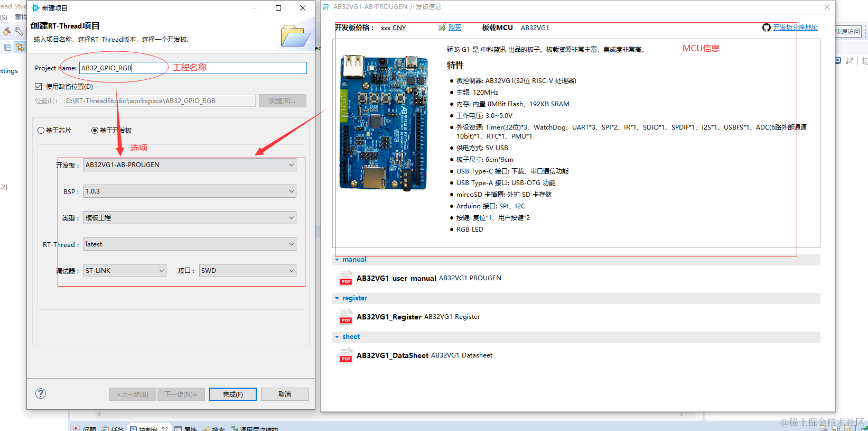
Task: Click the text 板载MCU AB32VG1
Action: [x=516, y=27]
